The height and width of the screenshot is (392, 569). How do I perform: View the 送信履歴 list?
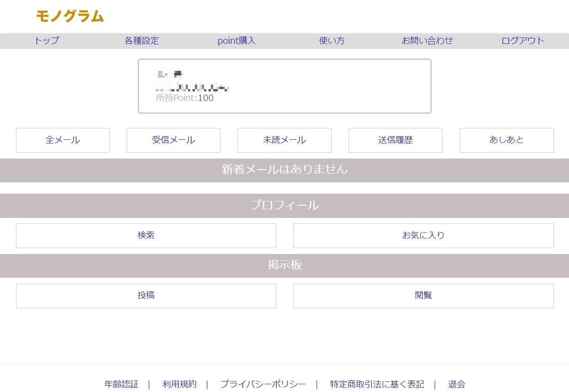(396, 140)
